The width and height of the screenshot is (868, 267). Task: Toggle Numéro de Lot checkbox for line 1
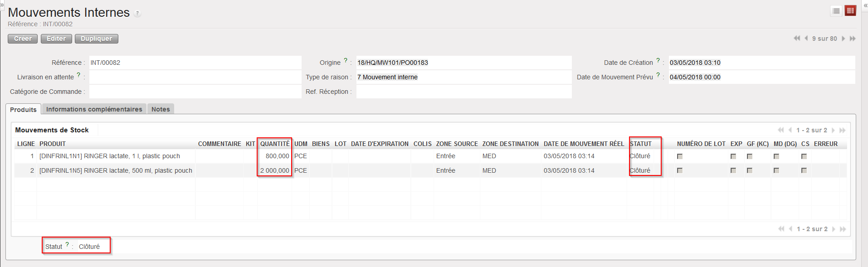pyautogui.click(x=679, y=156)
